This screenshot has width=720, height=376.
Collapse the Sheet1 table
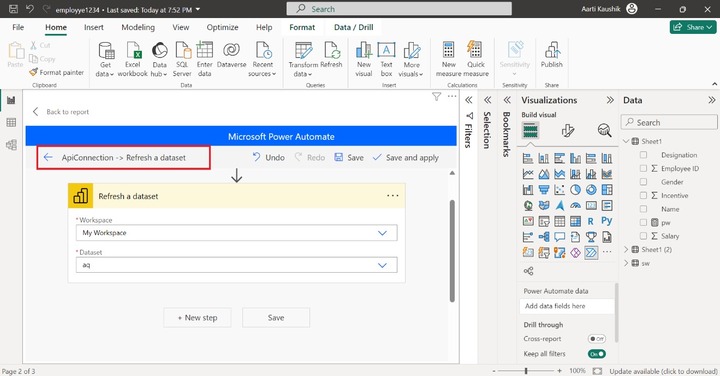[626, 141]
